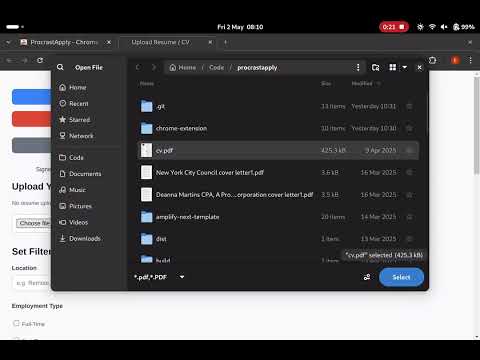Viewport: 480px width, 360px height.
Task: Check the Full-Time employment checkbox
Action: coord(16,323)
